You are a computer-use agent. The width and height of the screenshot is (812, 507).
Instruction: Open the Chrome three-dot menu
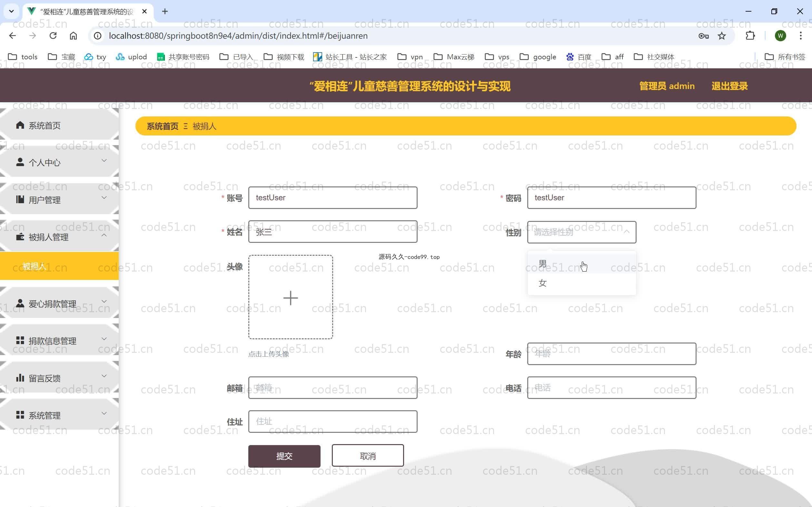[x=801, y=35]
